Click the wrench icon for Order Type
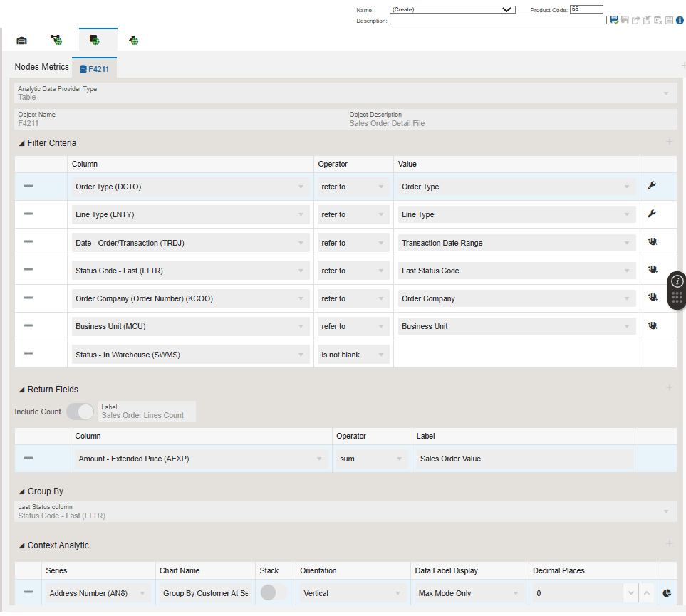Viewport: 686px width, 616px height. [651, 186]
